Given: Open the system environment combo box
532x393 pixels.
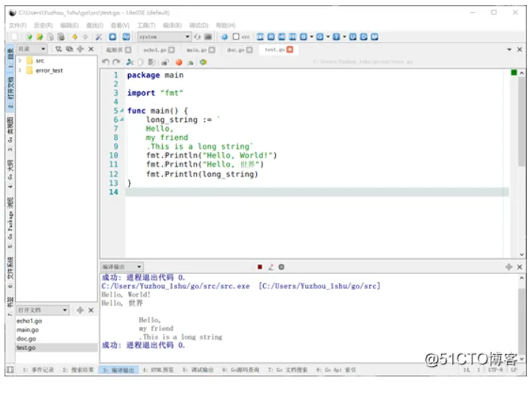Looking at the screenshot, I should (164, 37).
